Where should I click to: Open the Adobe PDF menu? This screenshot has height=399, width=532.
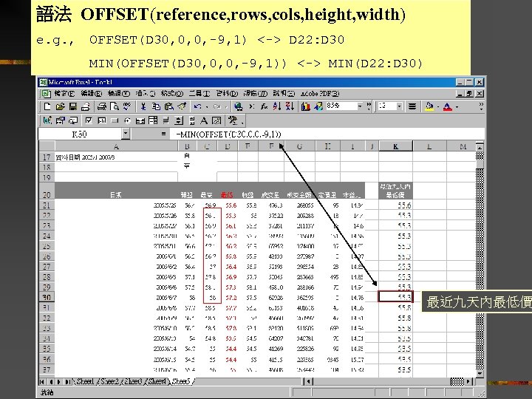pos(320,94)
